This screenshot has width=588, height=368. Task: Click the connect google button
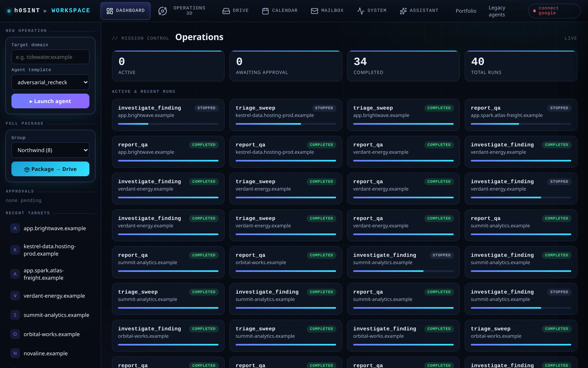pyautogui.click(x=554, y=11)
